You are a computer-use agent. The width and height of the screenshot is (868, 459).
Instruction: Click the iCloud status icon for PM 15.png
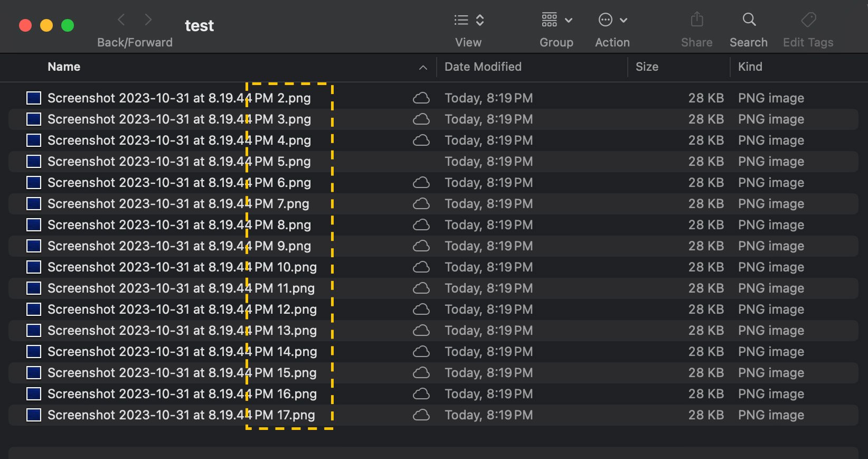click(x=421, y=373)
